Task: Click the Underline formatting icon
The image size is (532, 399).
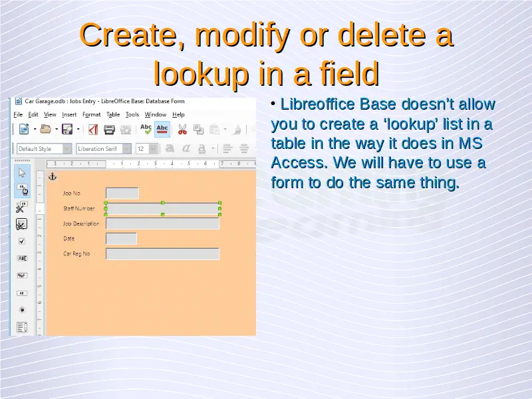Action: click(202, 148)
